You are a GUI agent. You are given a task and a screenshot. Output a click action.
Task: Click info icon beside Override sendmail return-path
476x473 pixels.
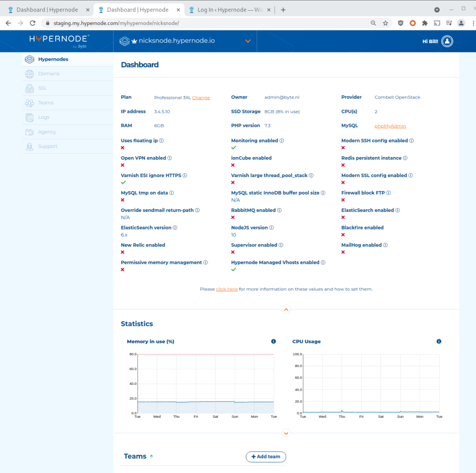click(x=197, y=210)
